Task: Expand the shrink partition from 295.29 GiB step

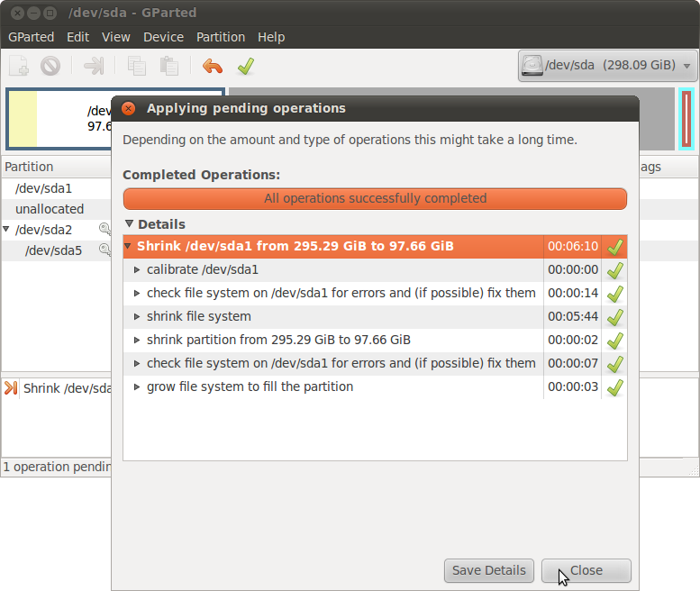Action: [x=137, y=340]
